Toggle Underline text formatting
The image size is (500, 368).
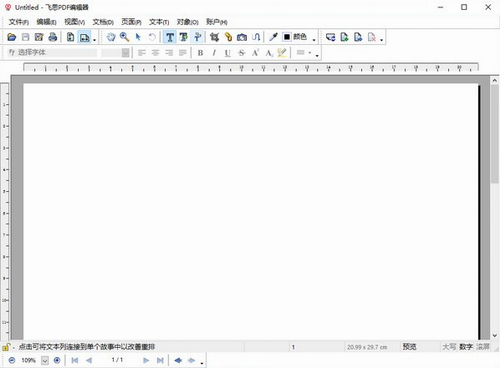point(227,53)
